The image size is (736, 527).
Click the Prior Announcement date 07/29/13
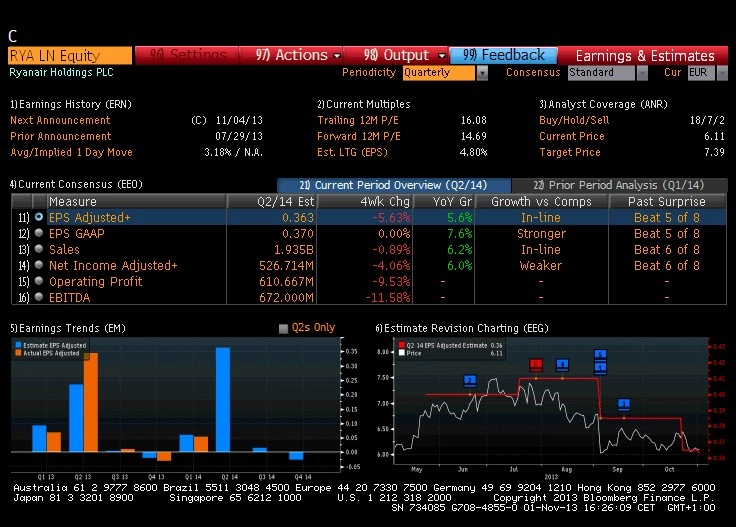coord(239,136)
